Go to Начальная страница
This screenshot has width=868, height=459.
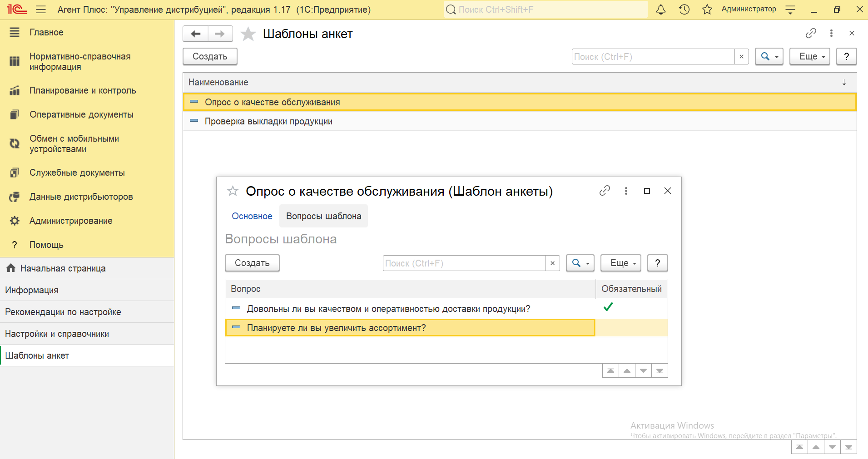(x=87, y=268)
